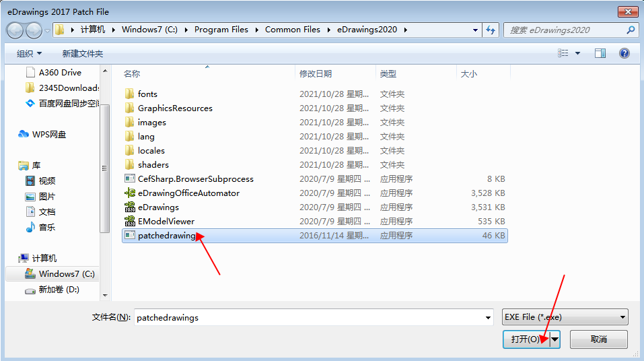Open the view options dropdown arrow

[x=577, y=53]
